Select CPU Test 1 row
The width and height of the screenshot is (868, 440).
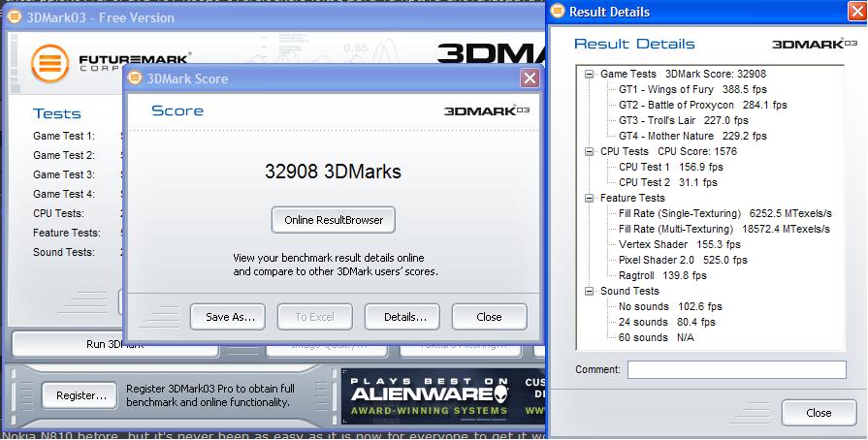click(670, 167)
